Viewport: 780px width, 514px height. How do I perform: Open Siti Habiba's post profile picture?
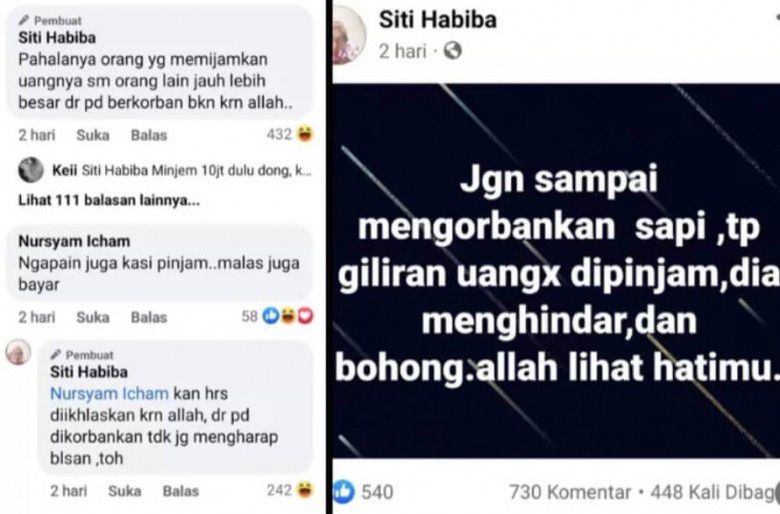(x=348, y=36)
